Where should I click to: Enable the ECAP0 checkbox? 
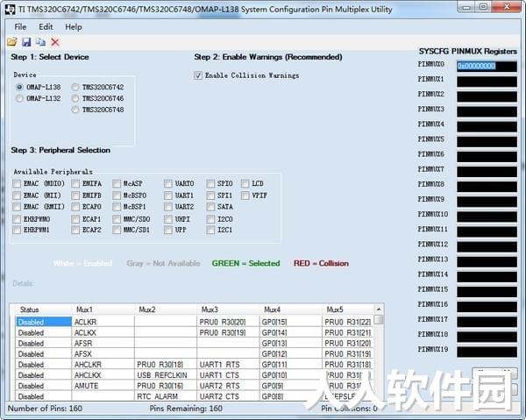pos(75,207)
